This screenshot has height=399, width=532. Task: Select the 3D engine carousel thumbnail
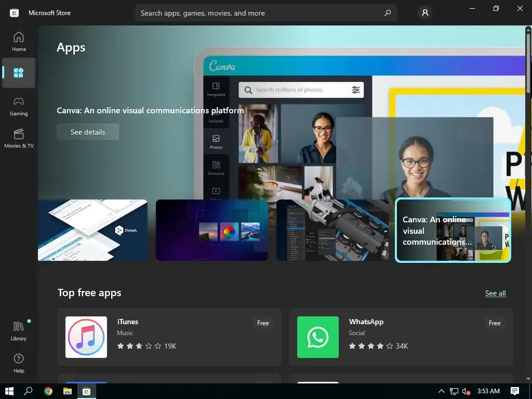click(x=332, y=230)
